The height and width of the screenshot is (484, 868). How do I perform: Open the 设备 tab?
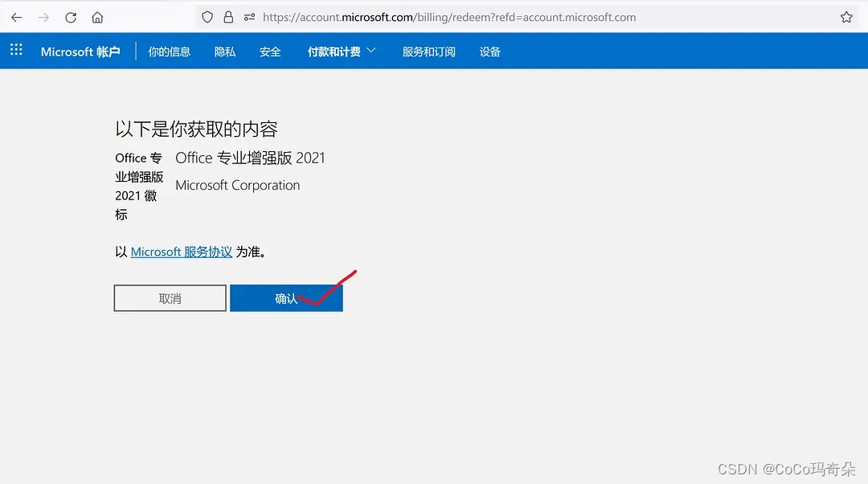tap(490, 51)
